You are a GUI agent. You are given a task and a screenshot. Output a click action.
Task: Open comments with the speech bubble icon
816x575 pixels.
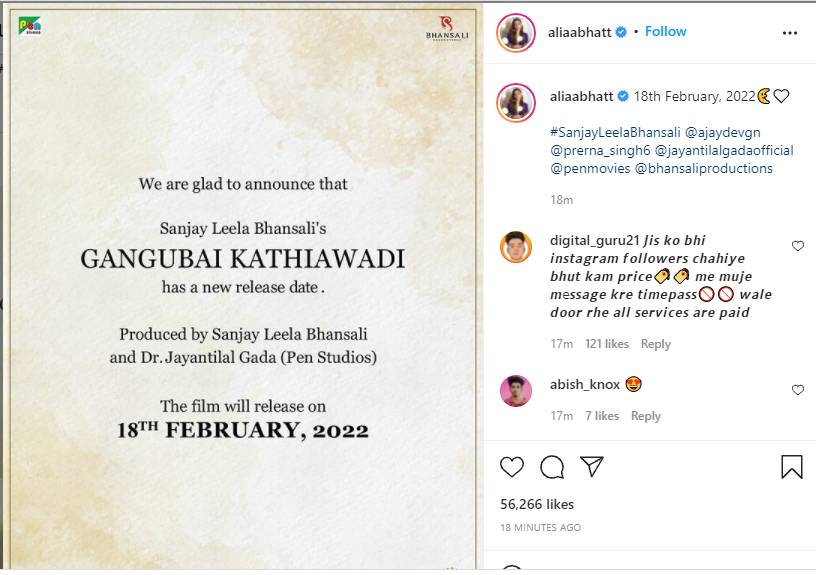[x=552, y=467]
